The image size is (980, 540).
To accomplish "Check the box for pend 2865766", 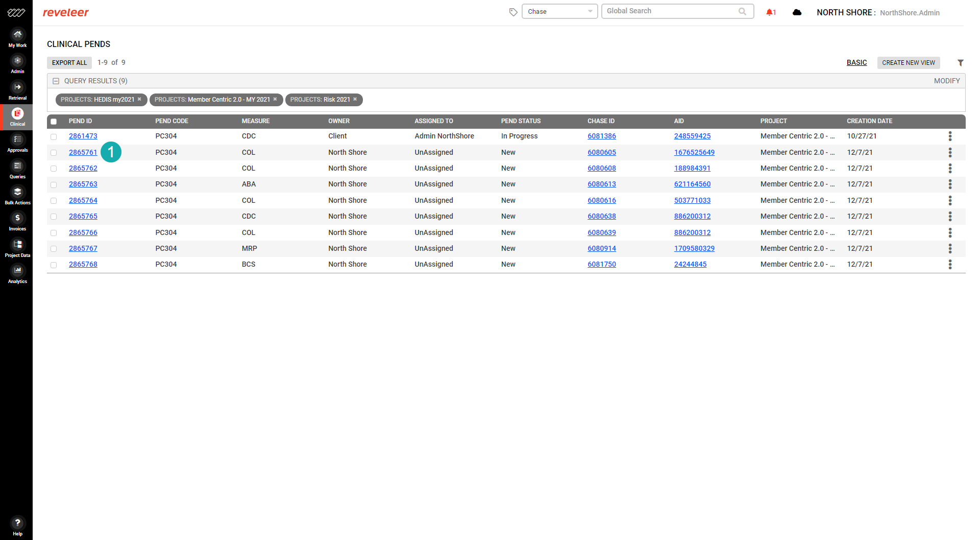I will click(x=54, y=233).
